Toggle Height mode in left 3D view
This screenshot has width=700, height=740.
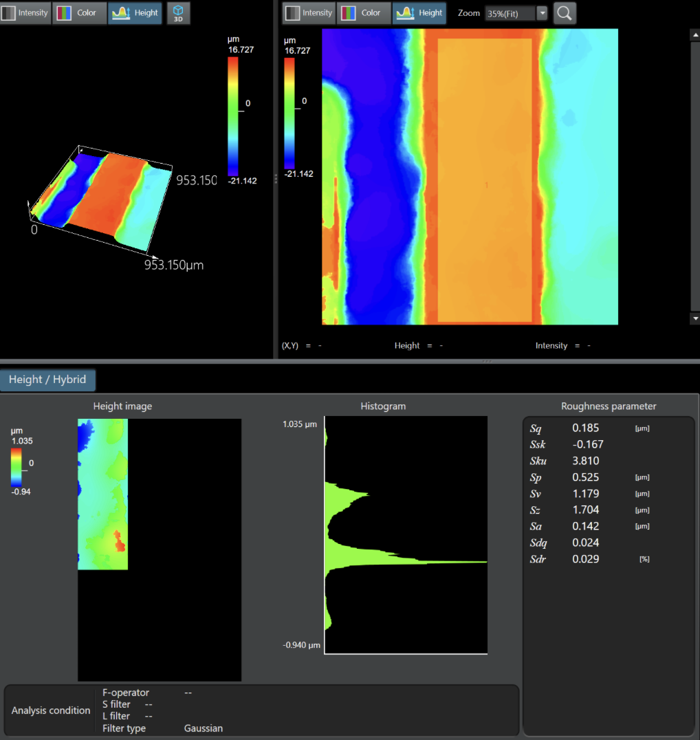[x=135, y=13]
